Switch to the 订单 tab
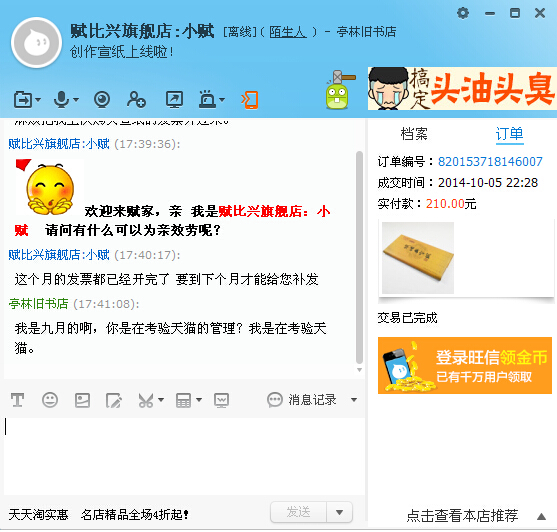This screenshot has width=557, height=532. click(509, 134)
